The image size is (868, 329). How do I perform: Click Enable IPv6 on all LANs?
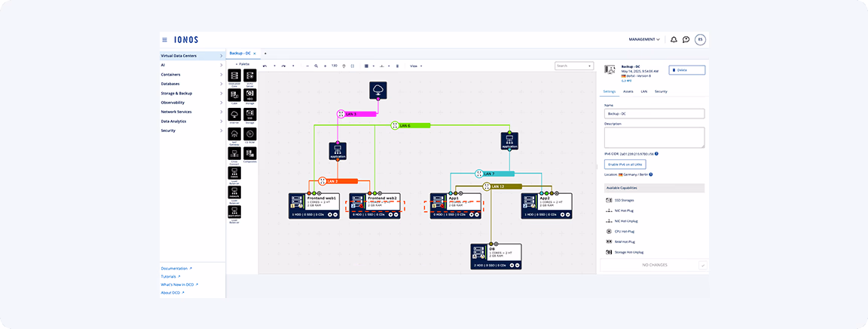click(x=625, y=164)
